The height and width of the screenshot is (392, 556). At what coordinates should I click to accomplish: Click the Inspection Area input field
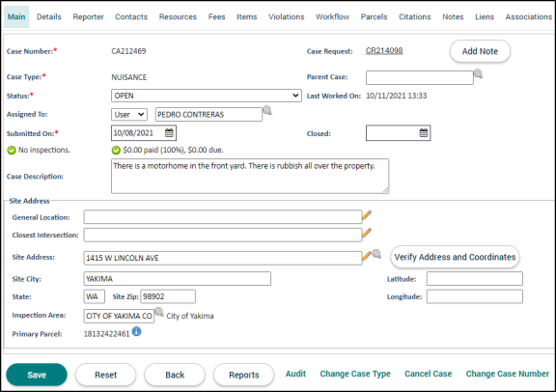pos(119,316)
